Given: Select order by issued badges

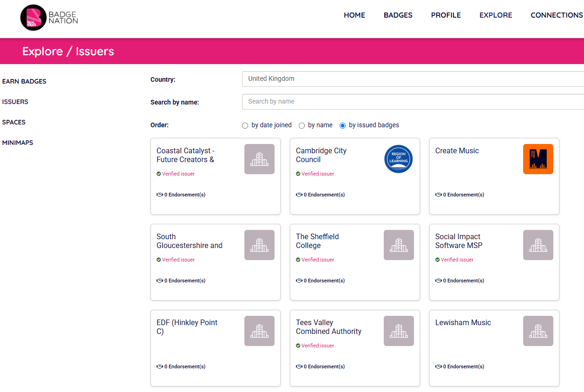Looking at the screenshot, I should (x=343, y=125).
